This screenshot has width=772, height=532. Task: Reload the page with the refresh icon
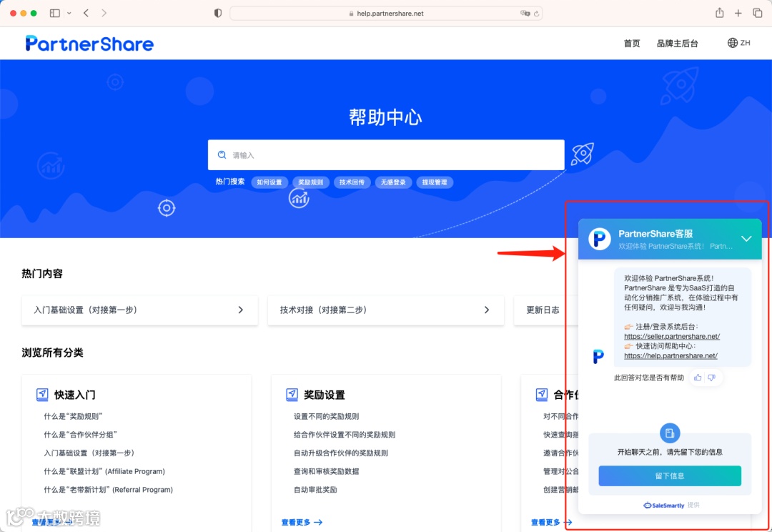537,14
